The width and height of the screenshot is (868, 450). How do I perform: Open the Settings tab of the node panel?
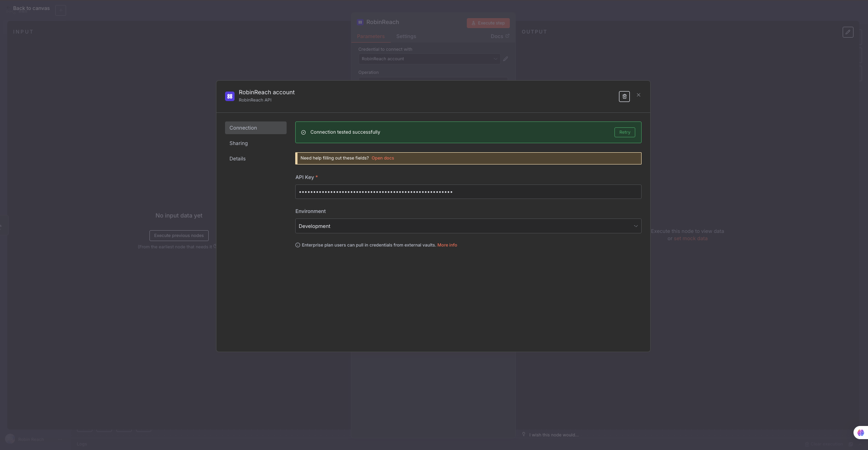(406, 36)
